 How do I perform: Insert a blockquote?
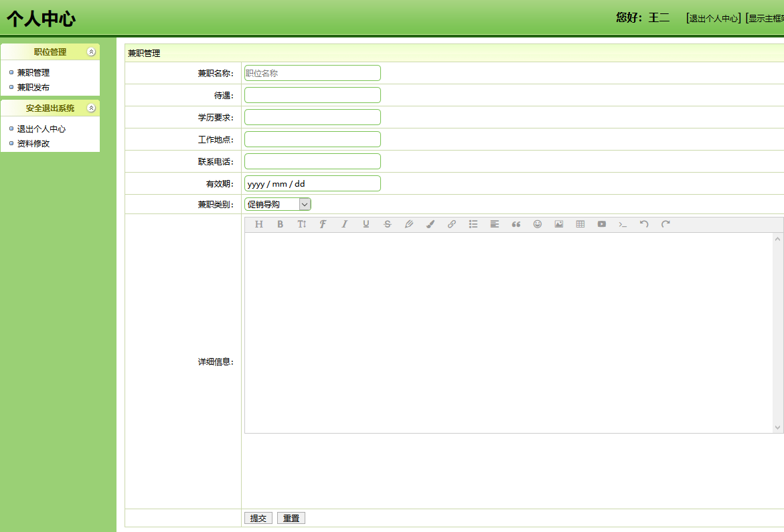[x=516, y=224]
